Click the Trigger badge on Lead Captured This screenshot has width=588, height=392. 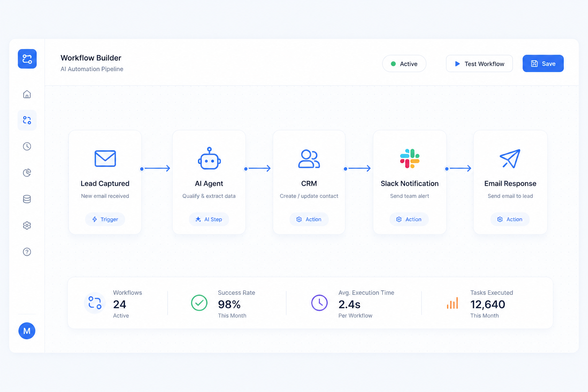coord(105,219)
